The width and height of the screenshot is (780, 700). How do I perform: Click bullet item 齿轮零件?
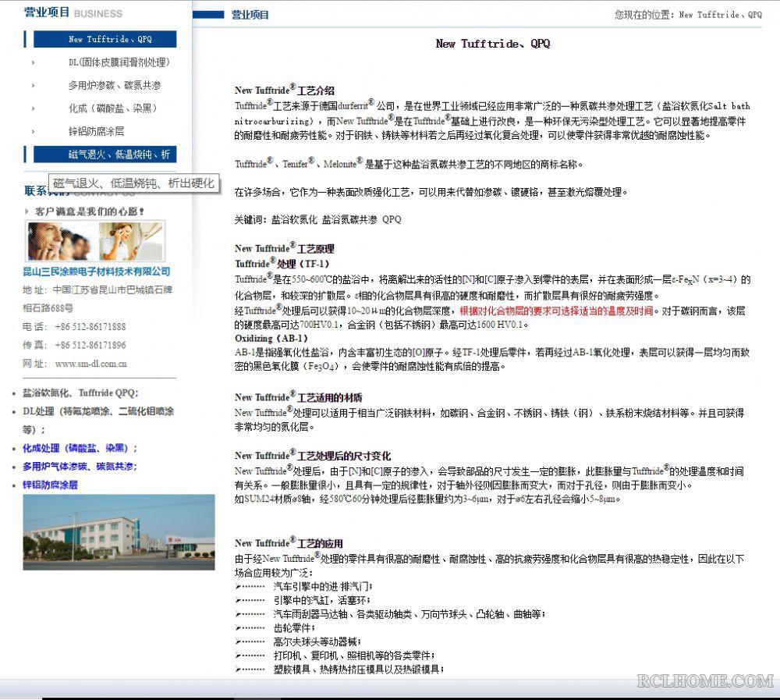(294, 628)
